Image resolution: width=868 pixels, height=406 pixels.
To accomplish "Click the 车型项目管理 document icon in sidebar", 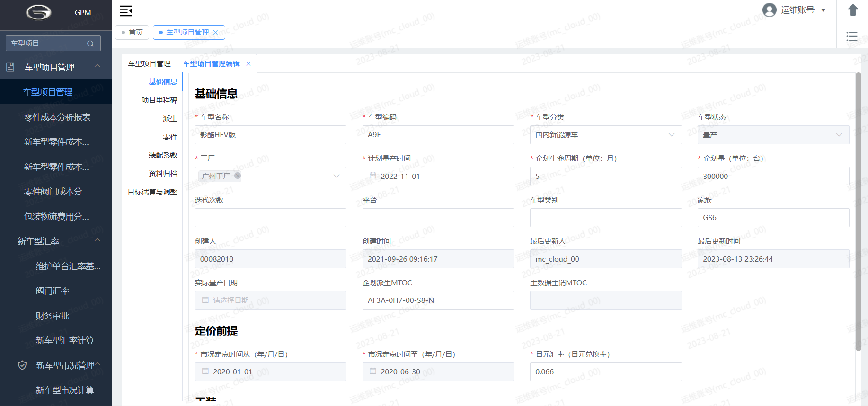I will click(10, 67).
